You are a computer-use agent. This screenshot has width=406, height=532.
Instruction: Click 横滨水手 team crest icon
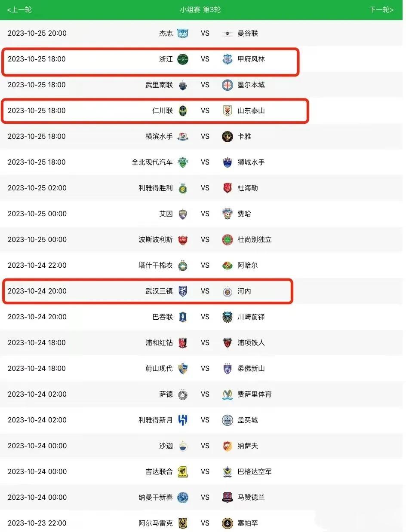(183, 136)
